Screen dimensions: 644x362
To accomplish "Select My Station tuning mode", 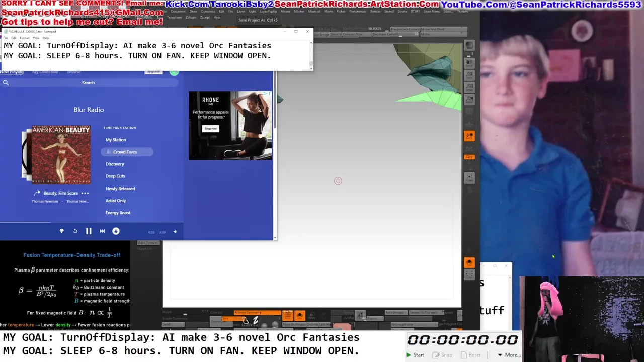I will 116,140.
